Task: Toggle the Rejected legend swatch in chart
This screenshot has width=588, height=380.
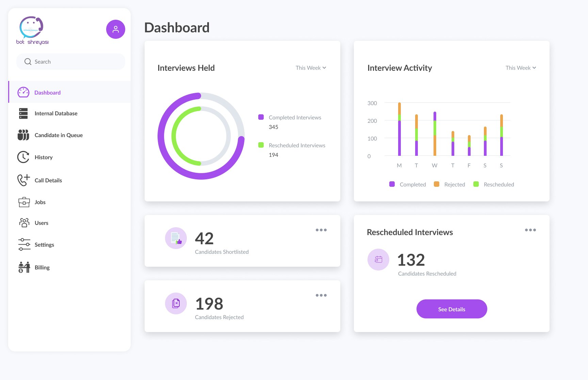Action: coord(437,184)
